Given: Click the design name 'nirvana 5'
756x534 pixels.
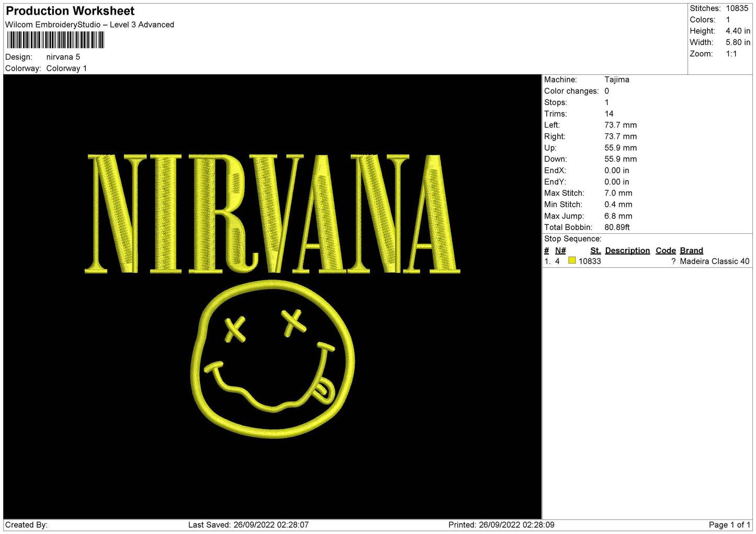Looking at the screenshot, I should [x=63, y=57].
